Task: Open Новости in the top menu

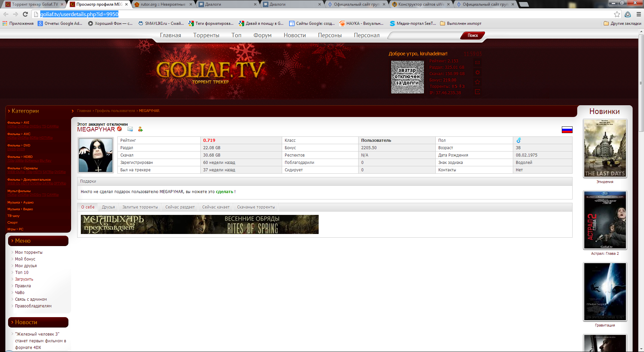Action: (x=295, y=35)
